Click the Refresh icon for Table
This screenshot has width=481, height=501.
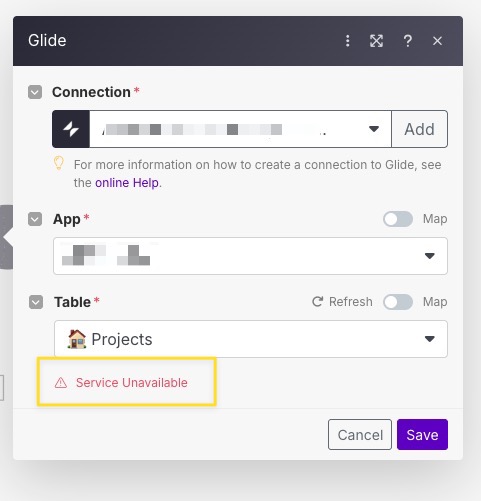(317, 302)
